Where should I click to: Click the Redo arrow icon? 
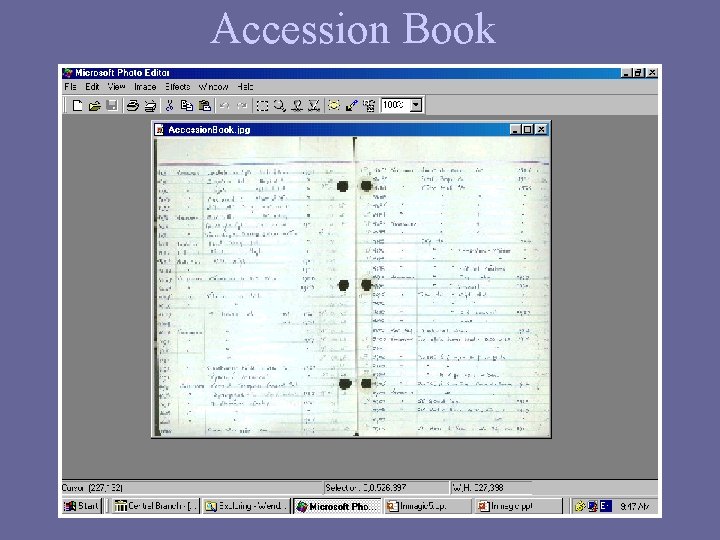click(x=242, y=106)
